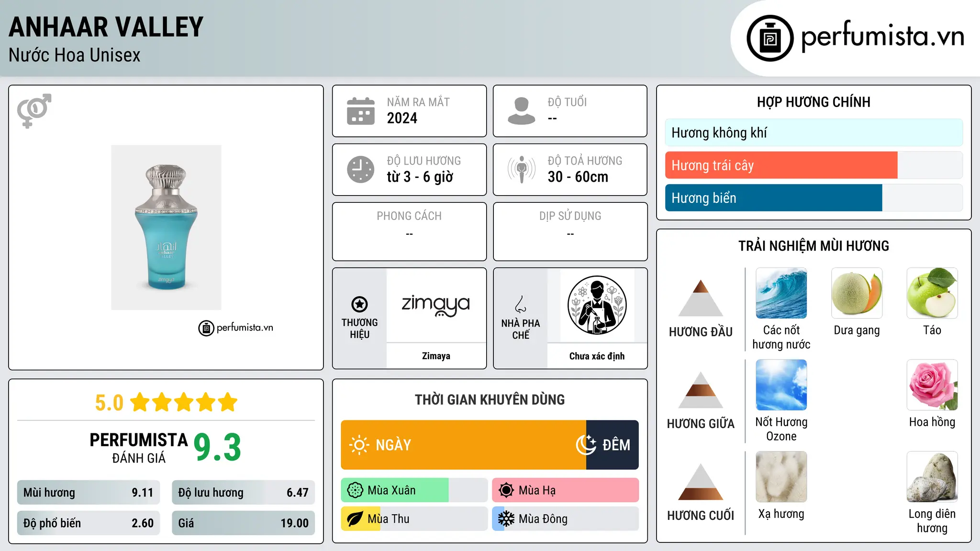This screenshot has width=980, height=551.
Task: Click the perfumista.vn bottle logo icon
Action: click(770, 38)
